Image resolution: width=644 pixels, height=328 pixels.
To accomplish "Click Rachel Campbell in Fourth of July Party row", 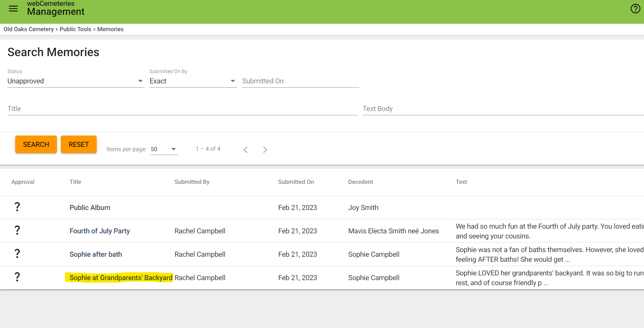I will (200, 231).
